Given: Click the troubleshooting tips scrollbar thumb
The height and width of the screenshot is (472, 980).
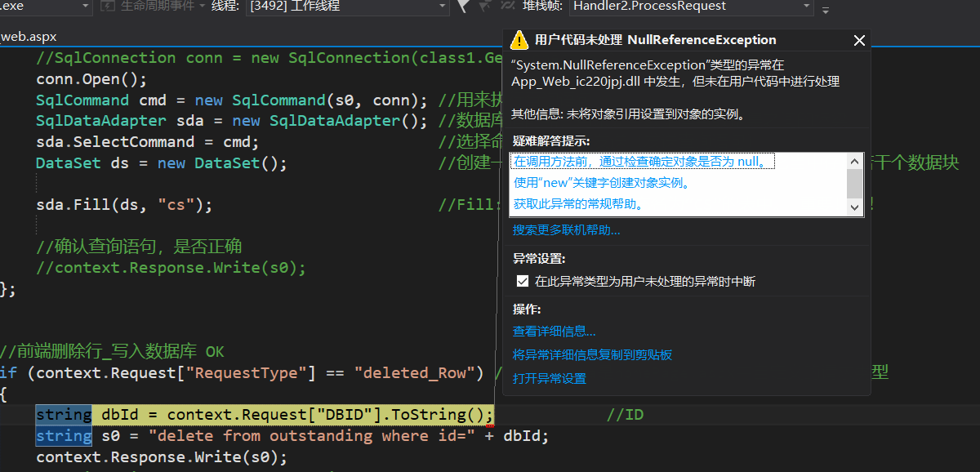Looking at the screenshot, I should (855, 183).
